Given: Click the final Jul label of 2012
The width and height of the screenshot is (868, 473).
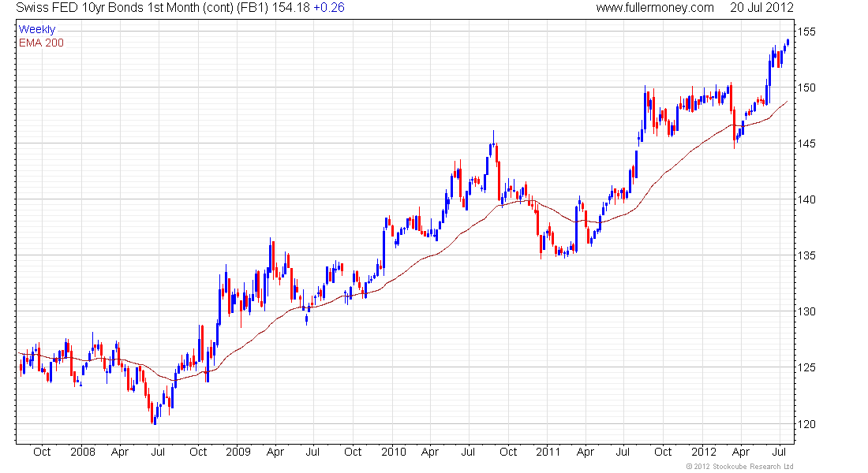Looking at the screenshot, I should 779,452.
